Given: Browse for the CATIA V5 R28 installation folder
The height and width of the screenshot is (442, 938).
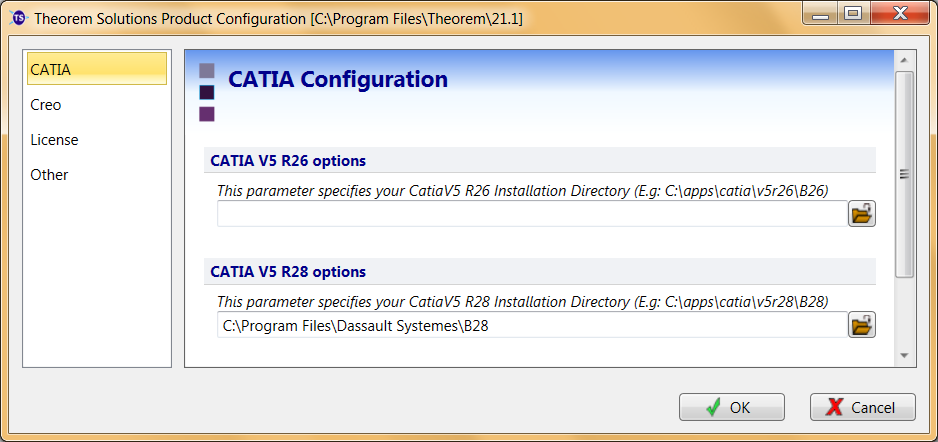Looking at the screenshot, I should [861, 325].
